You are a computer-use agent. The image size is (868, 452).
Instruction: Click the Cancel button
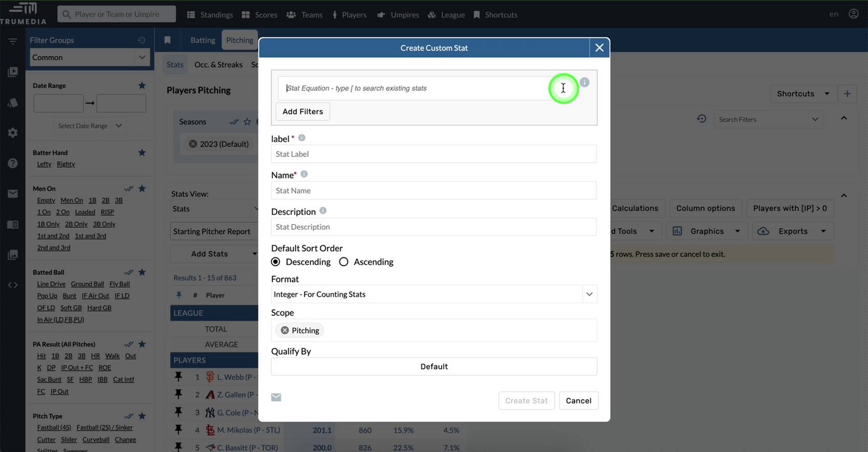point(579,401)
